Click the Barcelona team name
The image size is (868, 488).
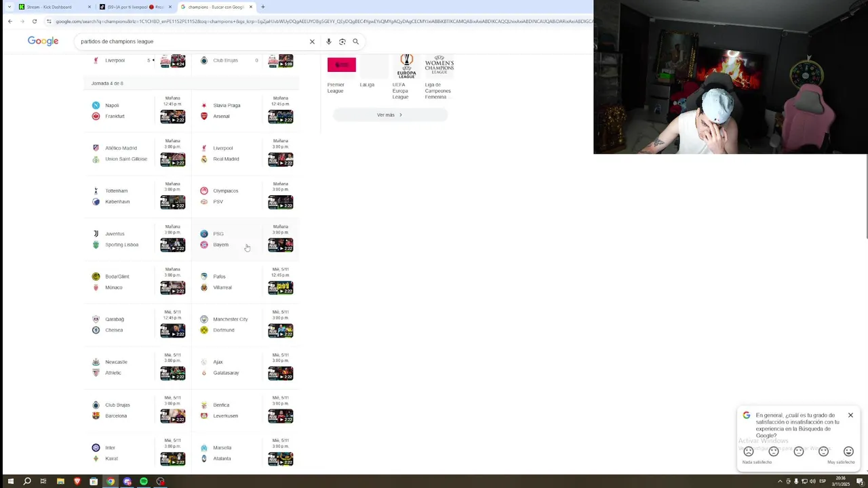[116, 415]
